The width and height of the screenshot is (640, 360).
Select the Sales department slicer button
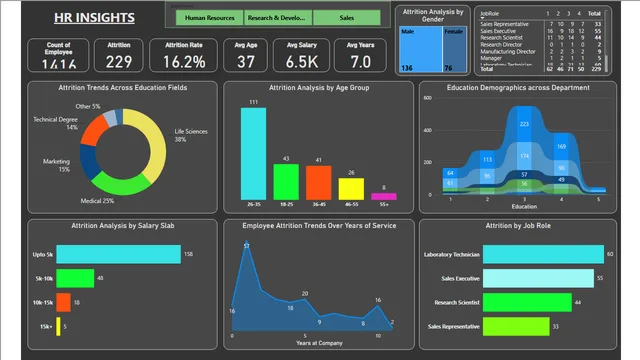pyautogui.click(x=347, y=18)
